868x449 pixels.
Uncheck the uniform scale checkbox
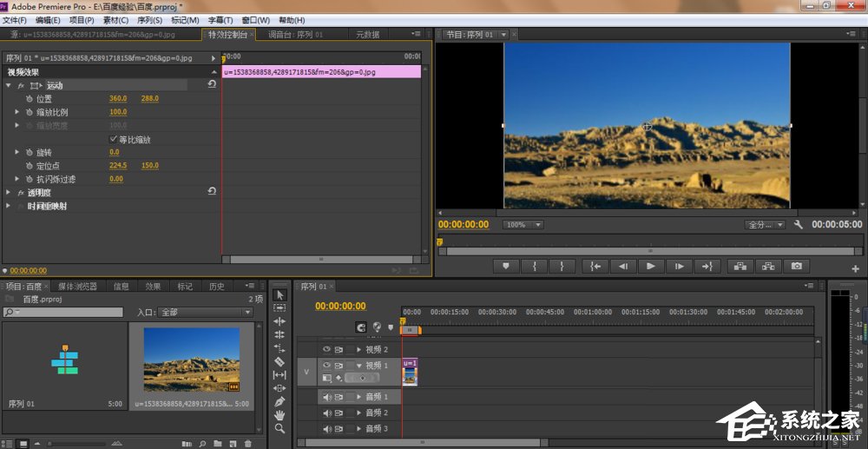point(114,139)
